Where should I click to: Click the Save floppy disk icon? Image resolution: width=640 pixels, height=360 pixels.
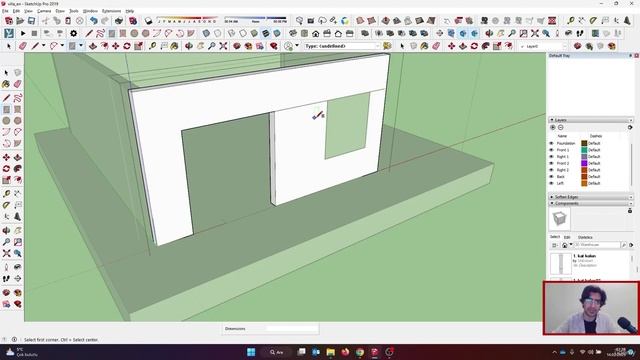31,20
